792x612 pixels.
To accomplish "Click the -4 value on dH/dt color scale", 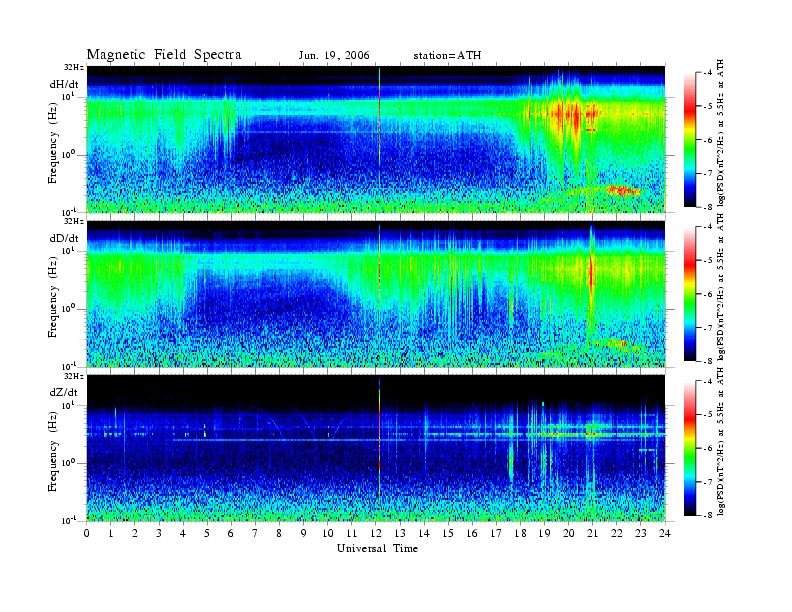I will (708, 73).
